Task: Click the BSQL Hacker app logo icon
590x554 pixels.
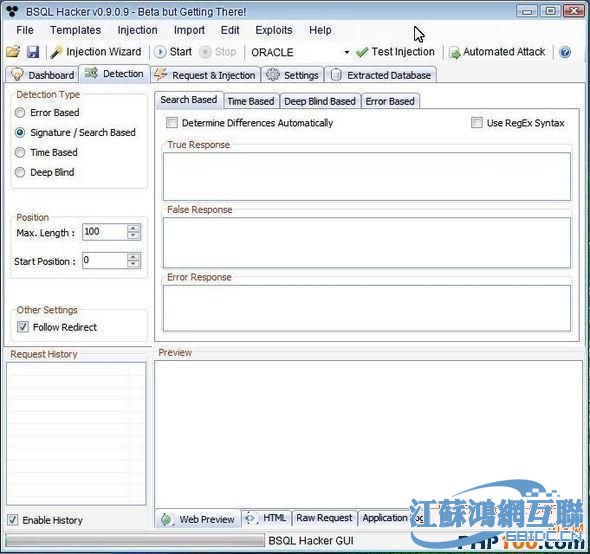Action: click(x=12, y=11)
